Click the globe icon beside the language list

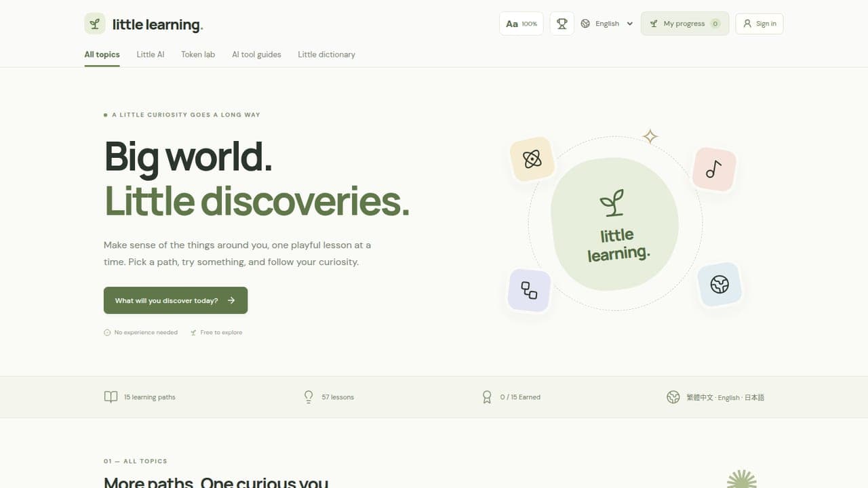click(673, 397)
